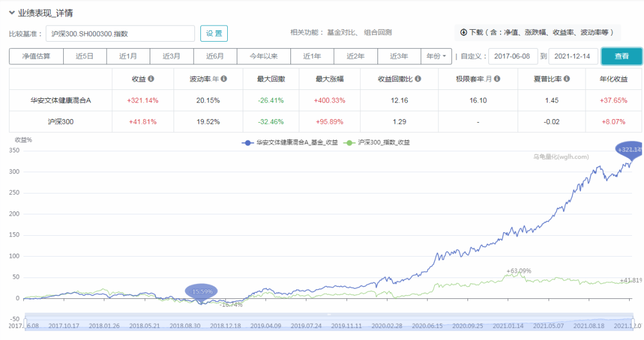Select the 今年以来 period tab

pyautogui.click(x=264, y=56)
